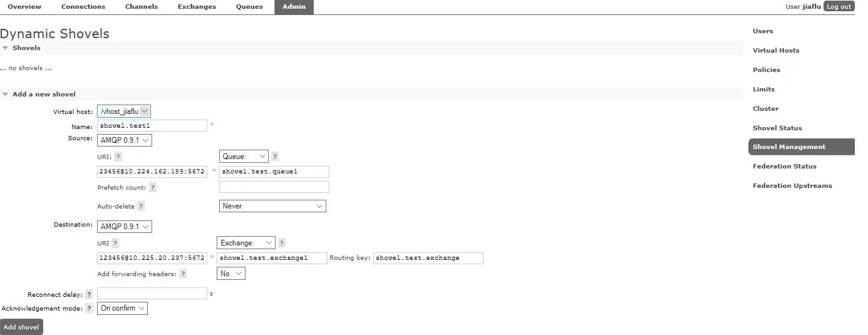Focus the Prefetch count input field
This screenshot has height=335, width=868.
tap(274, 187)
